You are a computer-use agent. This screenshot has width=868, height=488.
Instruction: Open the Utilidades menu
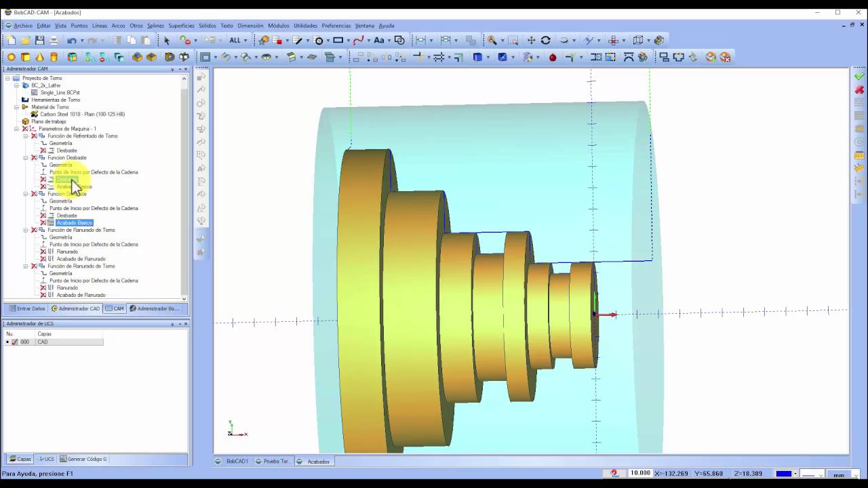[305, 26]
